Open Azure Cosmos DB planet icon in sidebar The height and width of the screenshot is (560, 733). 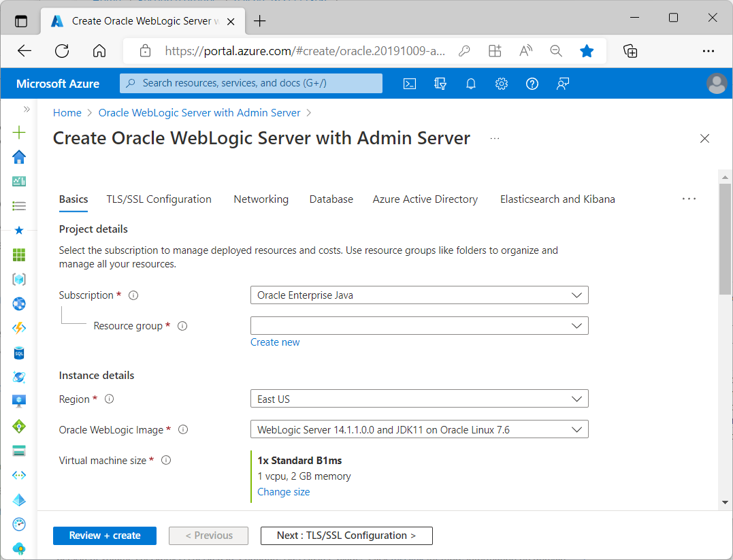tap(18, 377)
